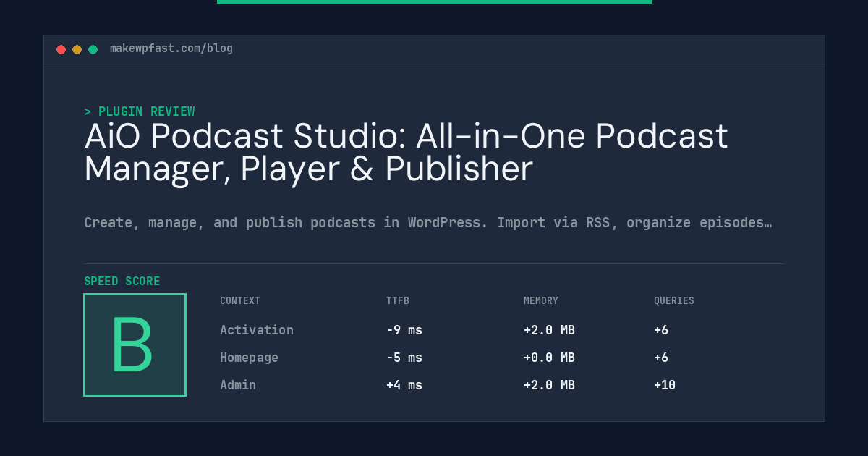Click the B grade badge

pyautogui.click(x=135, y=345)
